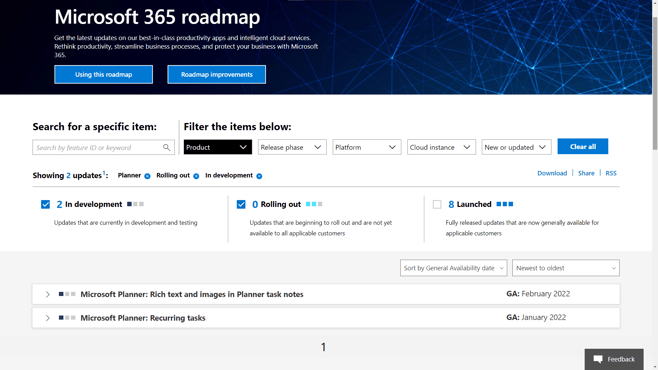The image size is (658, 370).
Task: Click the In development status label
Action: (94, 204)
